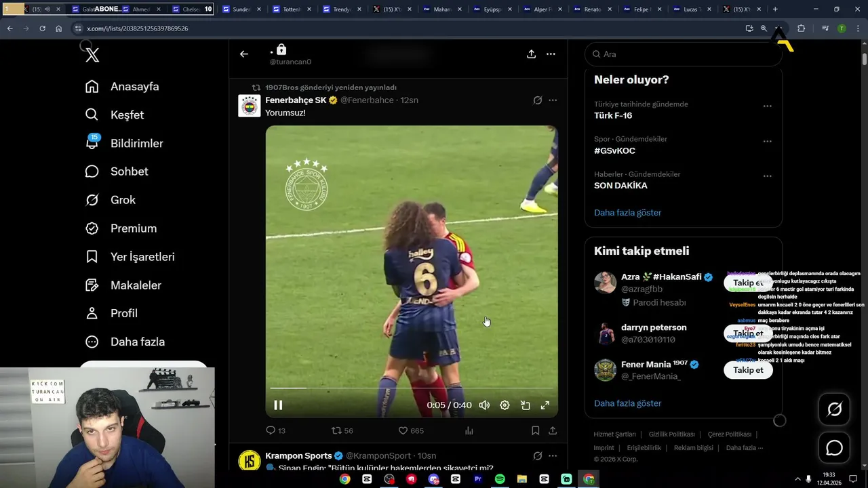This screenshot has width=868, height=488.
Task: Open Krampon Sports account link
Action: pos(298,456)
